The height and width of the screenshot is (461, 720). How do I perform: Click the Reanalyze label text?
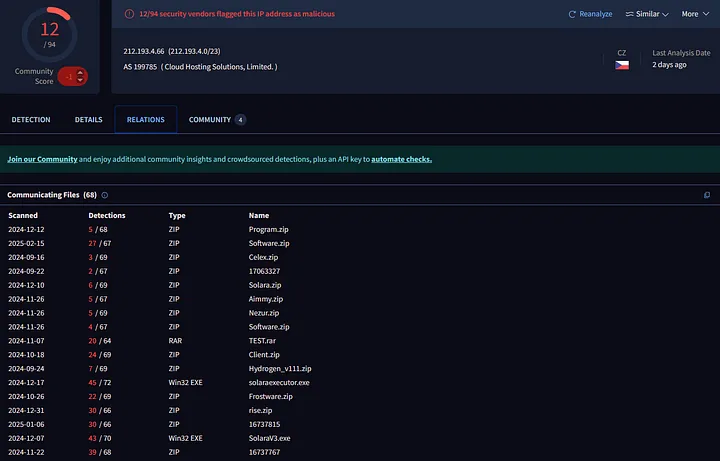596,14
